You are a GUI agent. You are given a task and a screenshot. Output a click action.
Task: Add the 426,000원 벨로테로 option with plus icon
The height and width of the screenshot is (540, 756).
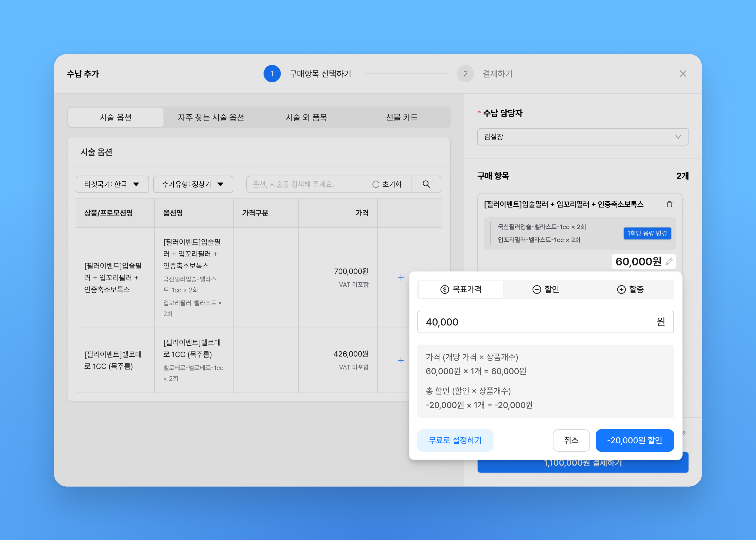[x=401, y=360]
